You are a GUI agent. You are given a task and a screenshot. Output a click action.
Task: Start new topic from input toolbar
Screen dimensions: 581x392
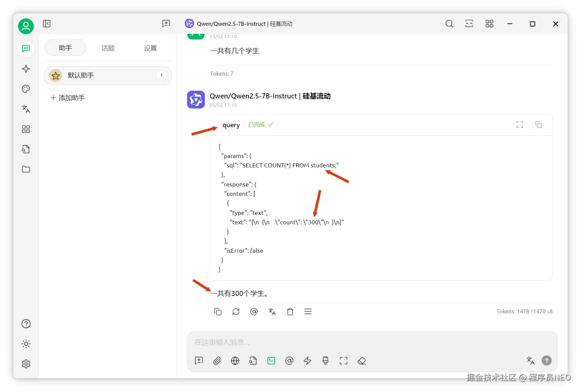[x=199, y=361]
